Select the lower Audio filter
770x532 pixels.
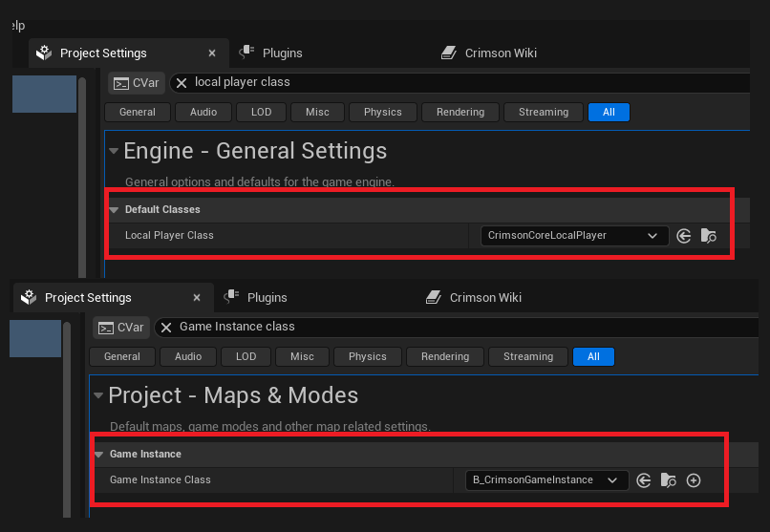tap(188, 357)
